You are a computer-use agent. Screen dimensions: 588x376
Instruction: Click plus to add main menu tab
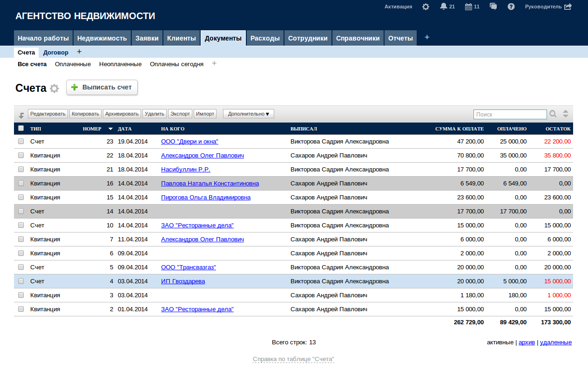pos(427,37)
